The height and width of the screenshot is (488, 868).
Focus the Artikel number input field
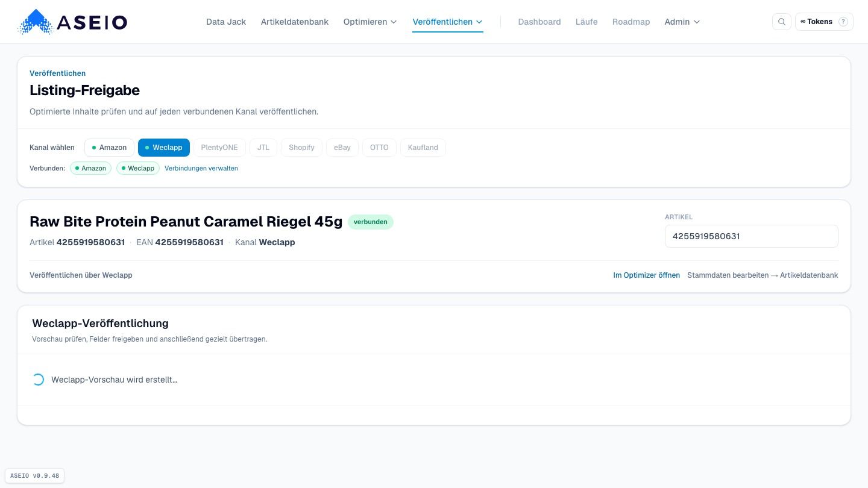[x=752, y=236]
